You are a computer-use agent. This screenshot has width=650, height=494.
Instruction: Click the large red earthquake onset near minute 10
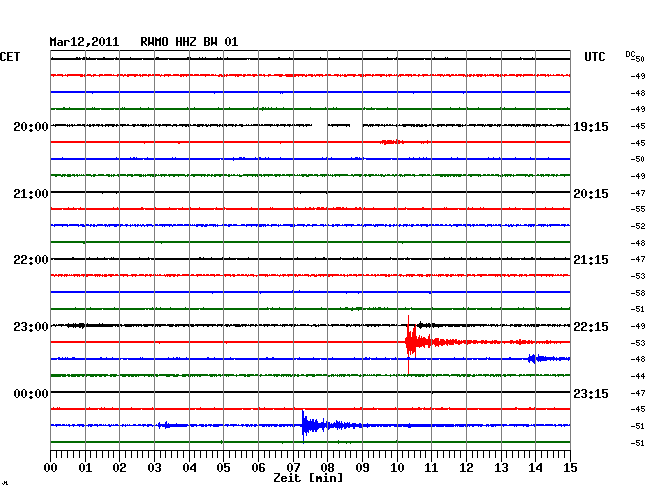[409, 343]
